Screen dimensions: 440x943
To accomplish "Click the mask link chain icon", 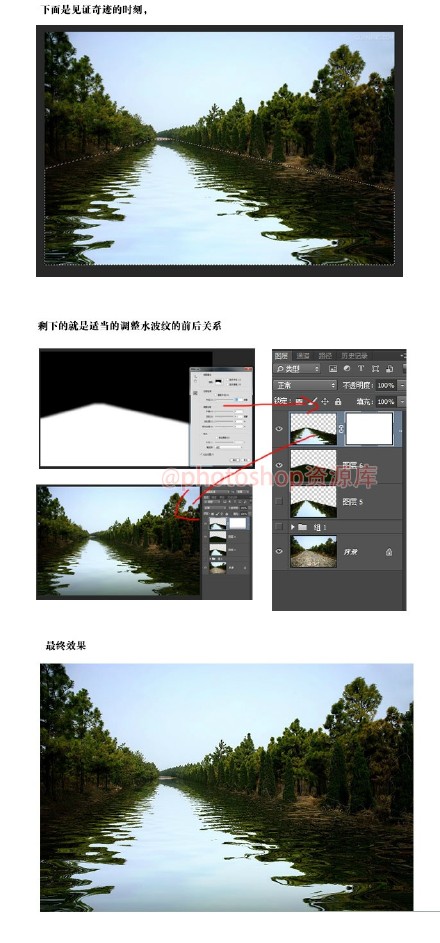I will pos(341,428).
